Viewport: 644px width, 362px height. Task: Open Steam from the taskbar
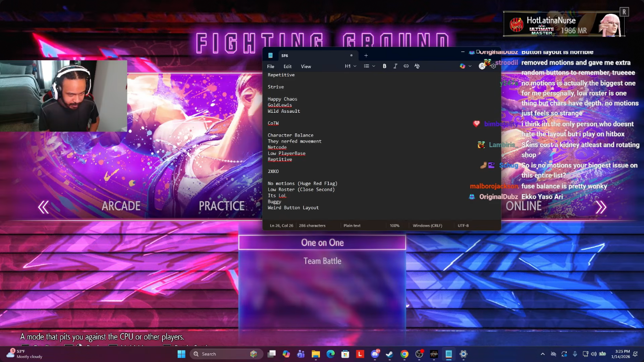click(389, 354)
